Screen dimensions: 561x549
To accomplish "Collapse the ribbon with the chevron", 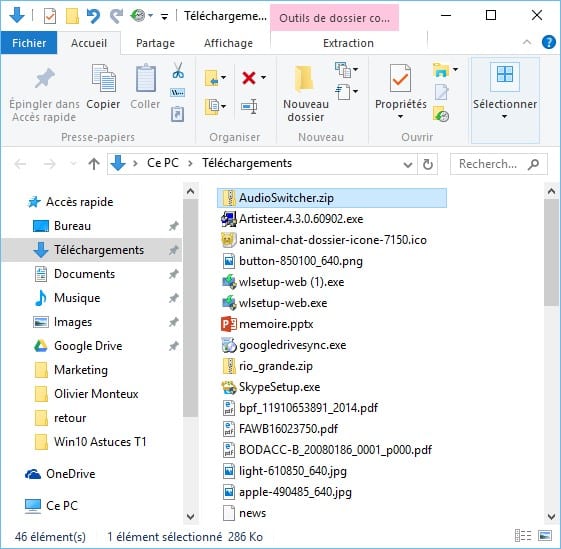I will click(x=527, y=43).
